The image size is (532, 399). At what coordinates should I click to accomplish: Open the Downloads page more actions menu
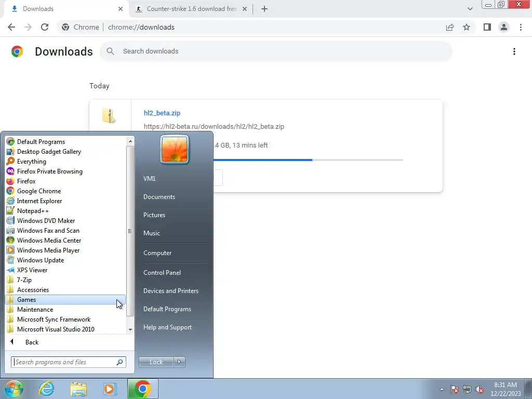tap(514, 51)
